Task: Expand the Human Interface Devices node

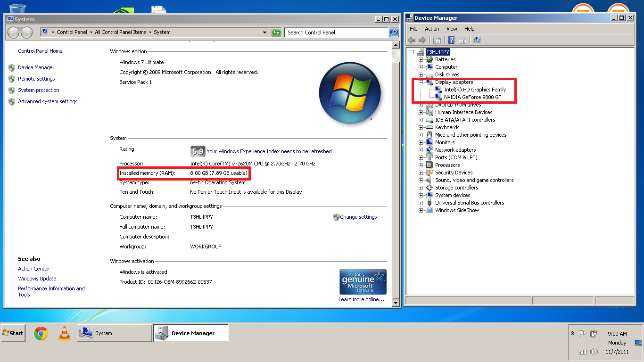Action: [421, 113]
